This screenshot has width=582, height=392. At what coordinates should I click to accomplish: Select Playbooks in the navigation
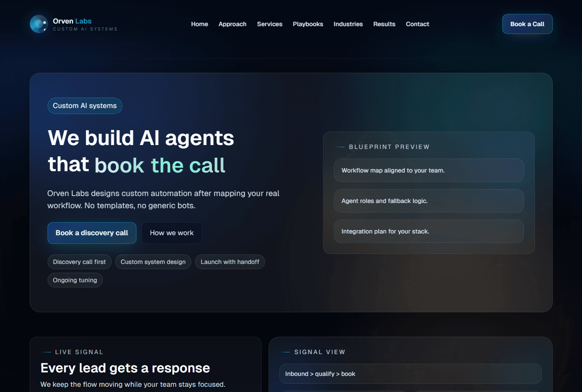pos(308,24)
